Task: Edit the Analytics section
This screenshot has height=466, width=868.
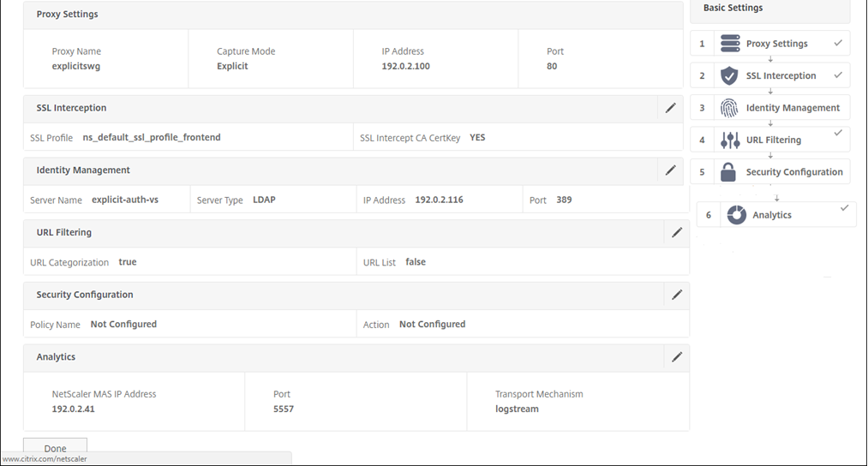Action: tap(677, 356)
